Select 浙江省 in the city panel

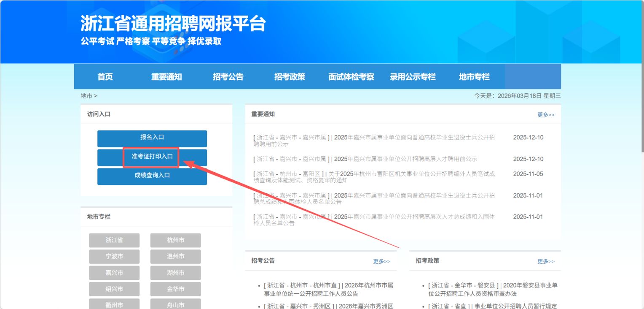pyautogui.click(x=114, y=240)
